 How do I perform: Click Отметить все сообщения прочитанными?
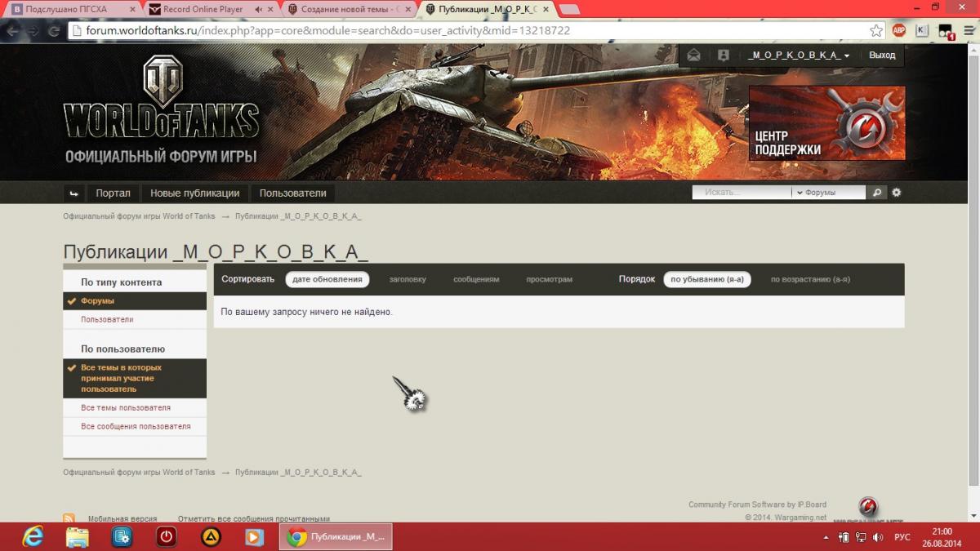tap(254, 518)
